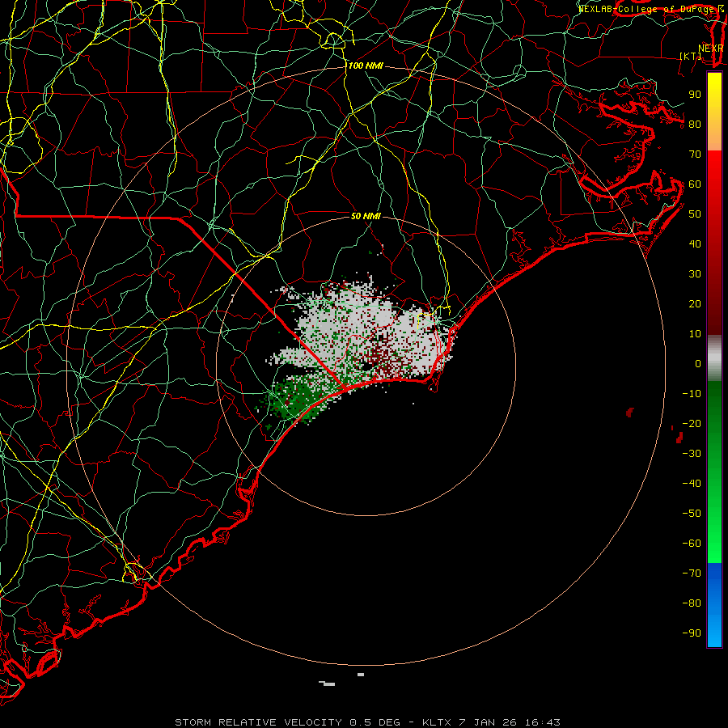Click the "7 JAN 26" date in caption
Viewport: 728px width, 728px height.
click(488, 722)
